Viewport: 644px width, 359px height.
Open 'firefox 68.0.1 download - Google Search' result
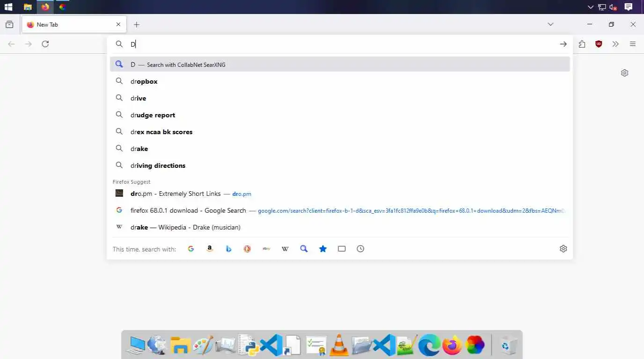click(340, 210)
